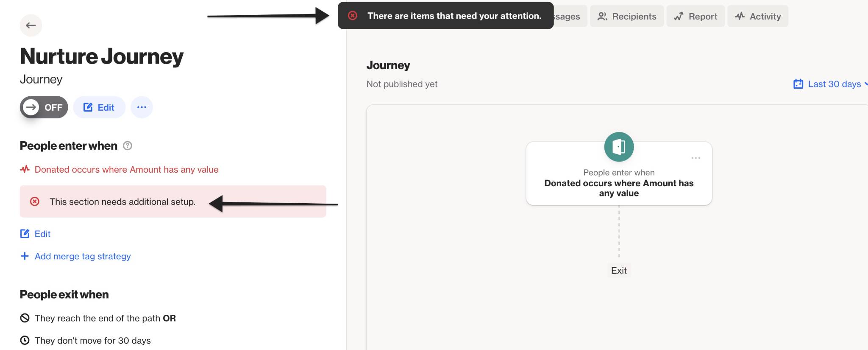Image resolution: width=868 pixels, height=350 pixels.
Task: Open the three-dots menu beside Edit
Action: pyautogui.click(x=142, y=107)
